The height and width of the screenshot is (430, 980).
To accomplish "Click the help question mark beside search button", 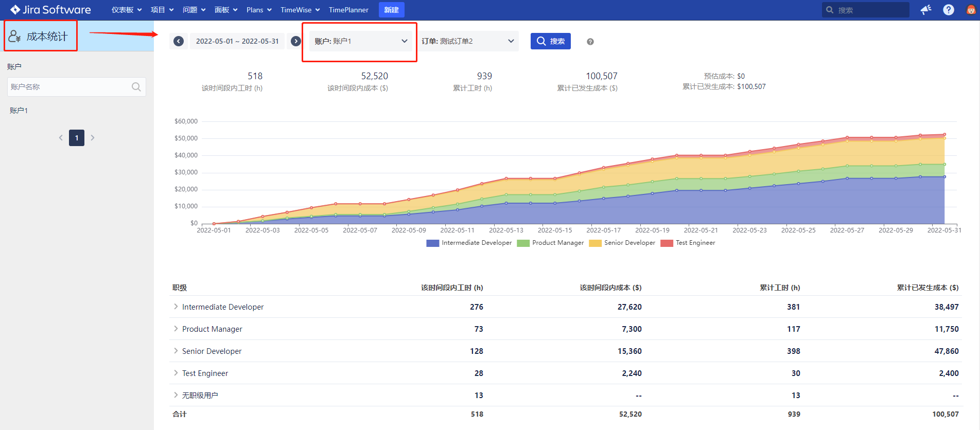I will (x=590, y=42).
